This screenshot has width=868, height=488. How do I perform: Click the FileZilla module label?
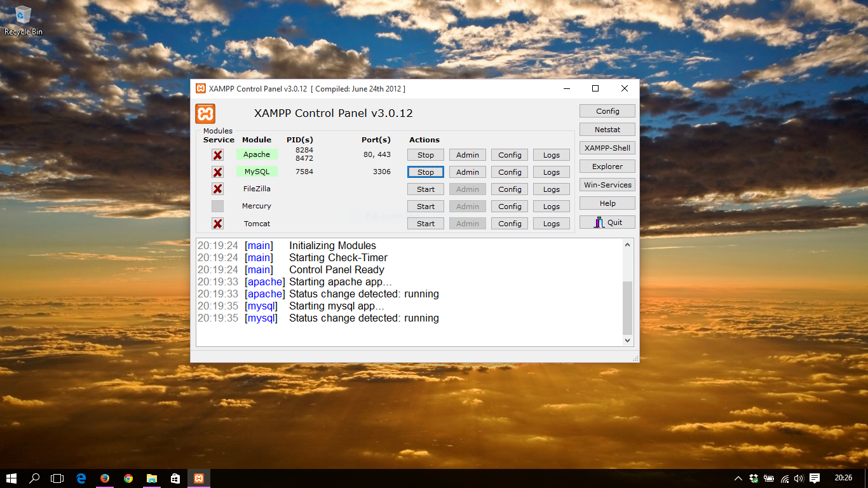point(257,189)
